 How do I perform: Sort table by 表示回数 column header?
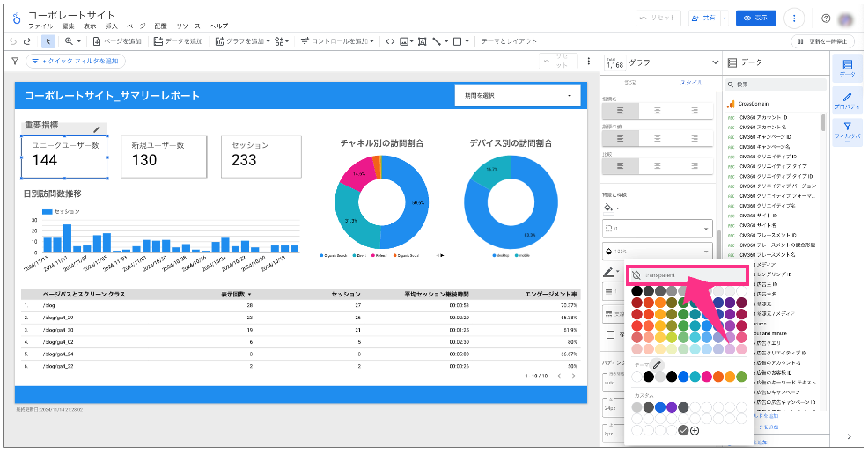click(x=236, y=295)
